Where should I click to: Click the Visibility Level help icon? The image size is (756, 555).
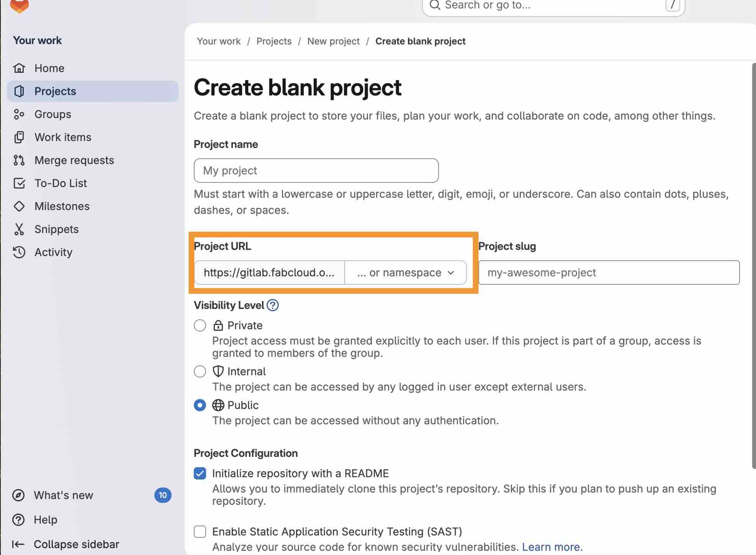click(x=273, y=305)
